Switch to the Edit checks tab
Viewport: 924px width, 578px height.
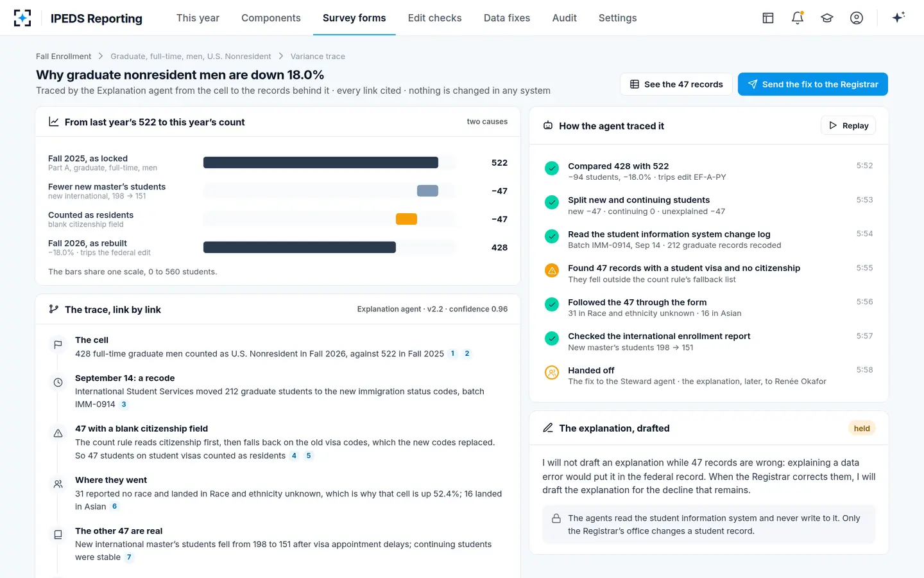(x=435, y=18)
